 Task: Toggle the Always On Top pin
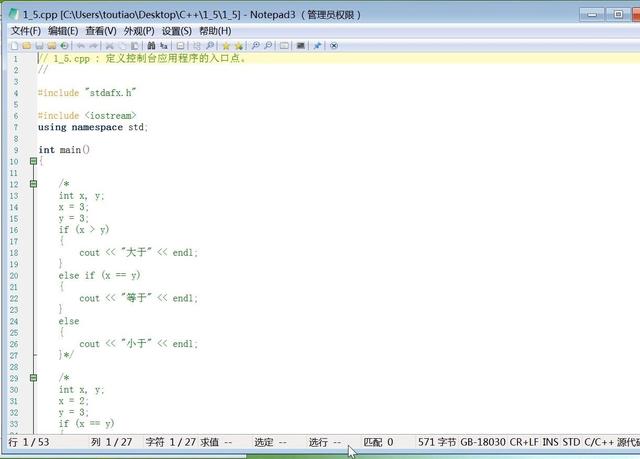tap(318, 46)
